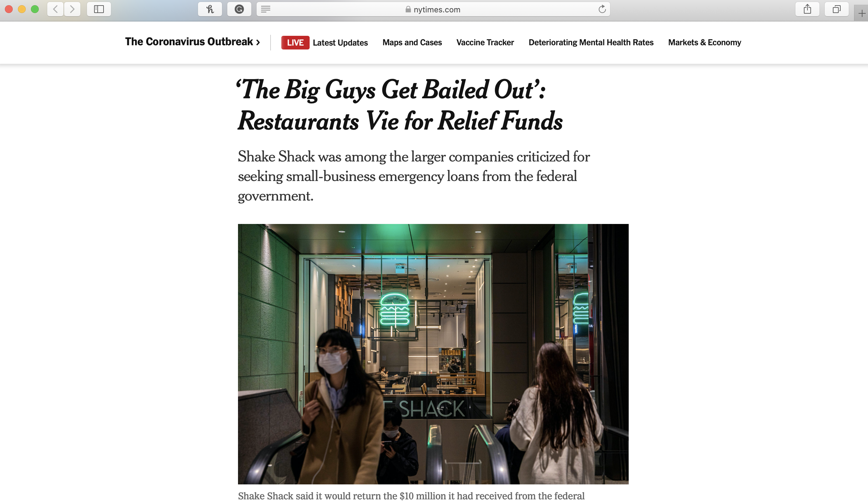Click the Safari forward arrow button
Screen dimensions: 868x501
click(72, 9)
